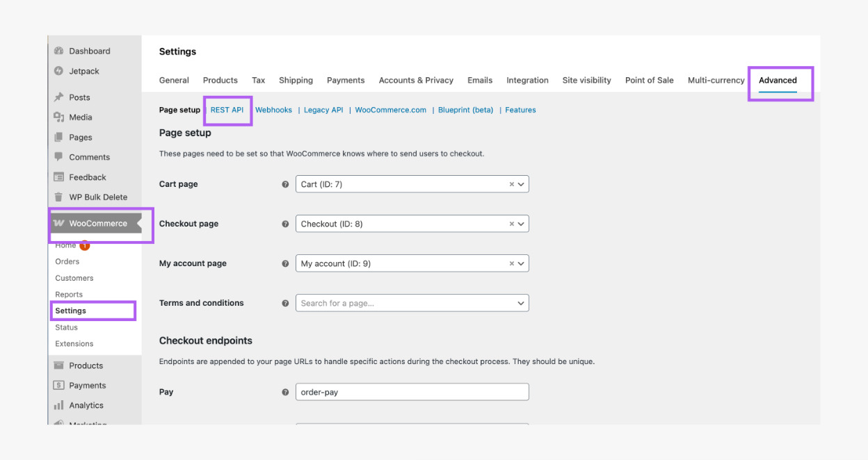Open the Advanced settings tab

click(778, 81)
